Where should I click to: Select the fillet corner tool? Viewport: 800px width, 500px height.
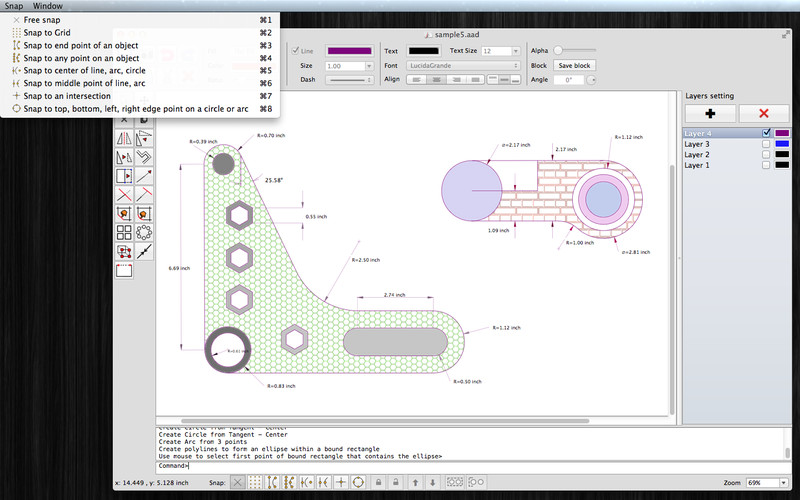pos(144,214)
